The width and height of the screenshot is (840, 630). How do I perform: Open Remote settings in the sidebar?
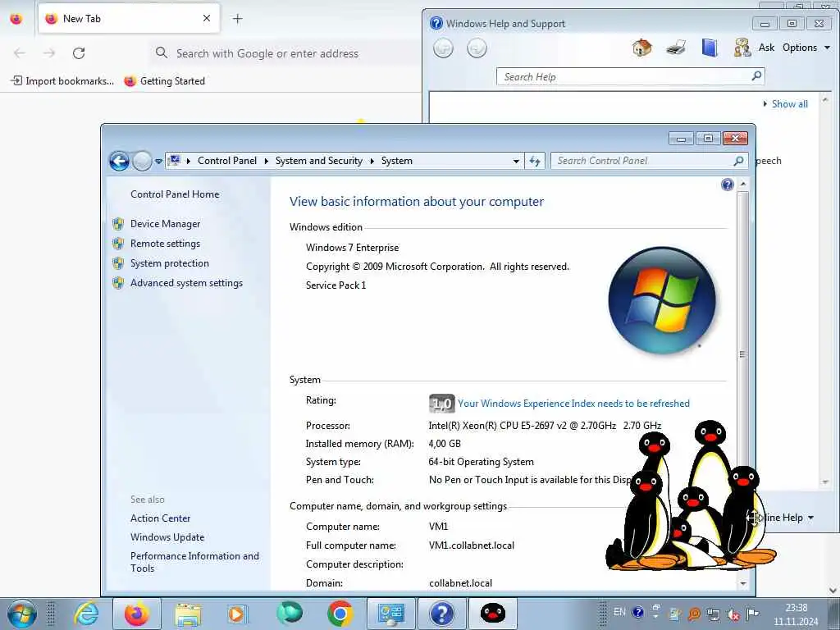(165, 244)
